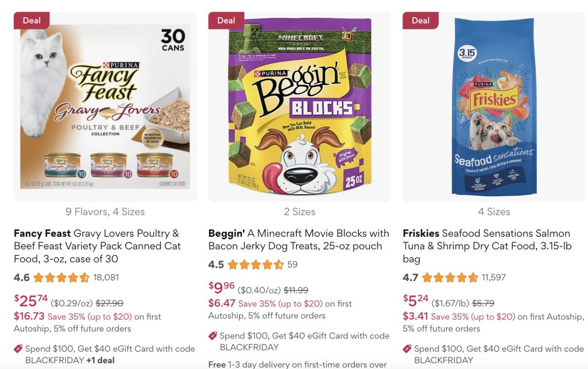Image resolution: width=588 pixels, height=369 pixels.
Task: Click the promo tag icon under Beggin' price
Action: point(212,336)
